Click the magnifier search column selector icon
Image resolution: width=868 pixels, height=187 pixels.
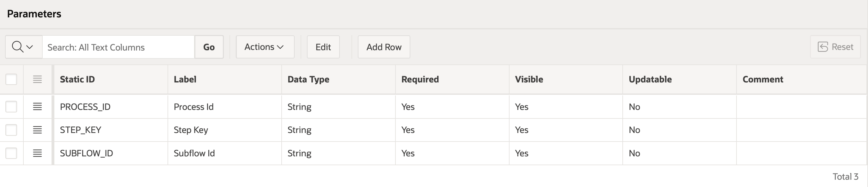coord(22,47)
